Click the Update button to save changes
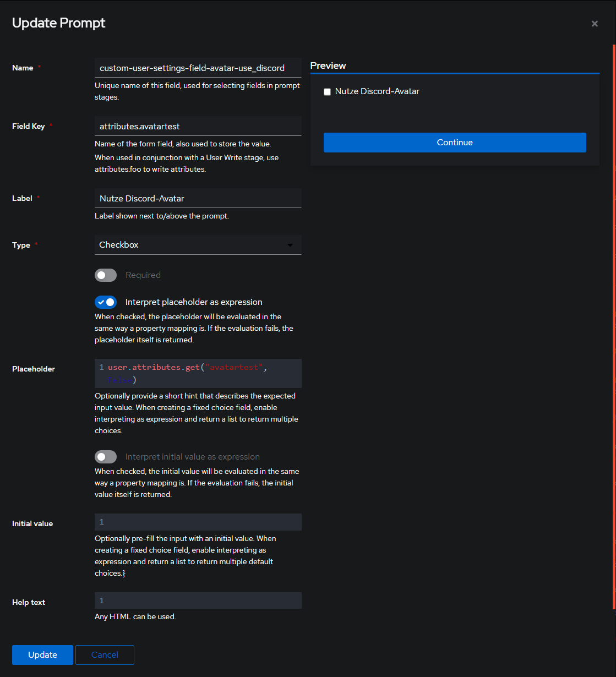This screenshot has height=677, width=616. tap(42, 654)
